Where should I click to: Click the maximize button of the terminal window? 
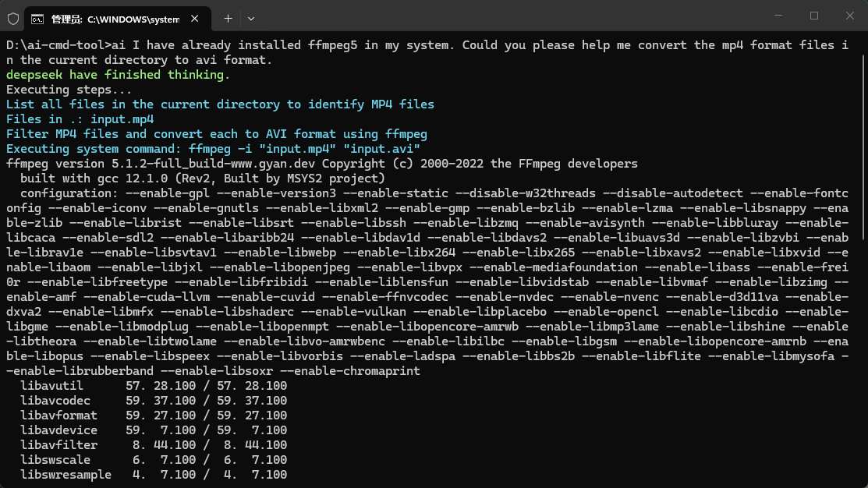point(813,16)
